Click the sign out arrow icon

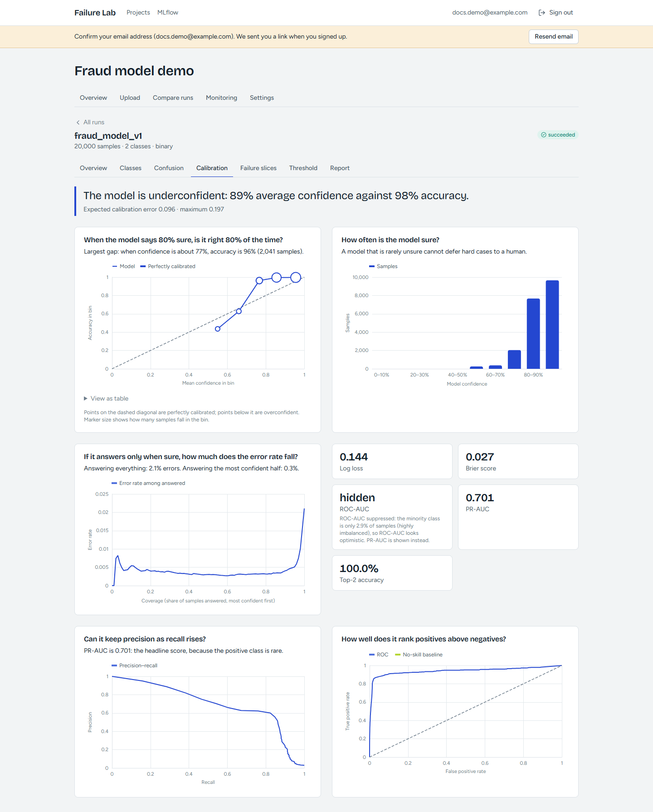click(542, 13)
